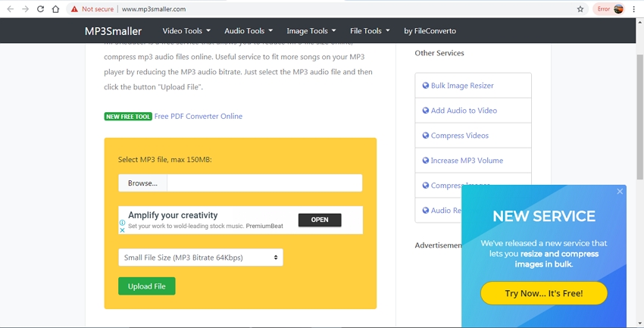
Task: Click the Not secure warning icon
Action: coord(74,9)
